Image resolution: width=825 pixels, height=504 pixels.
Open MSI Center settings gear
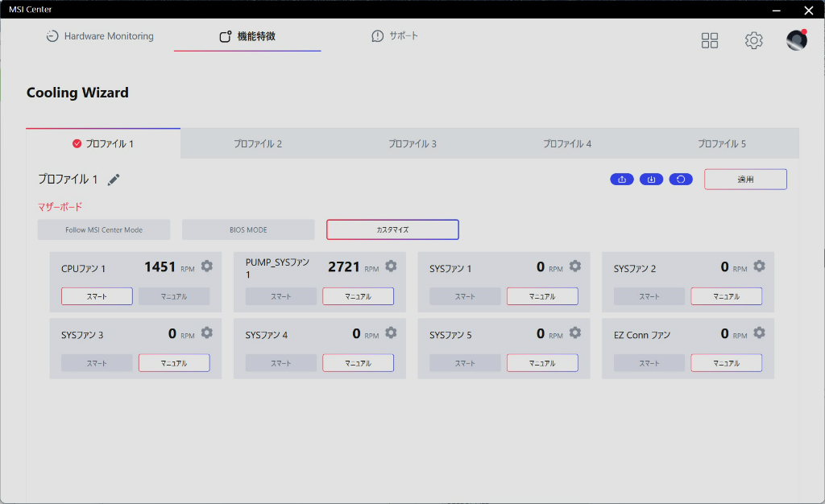[754, 40]
